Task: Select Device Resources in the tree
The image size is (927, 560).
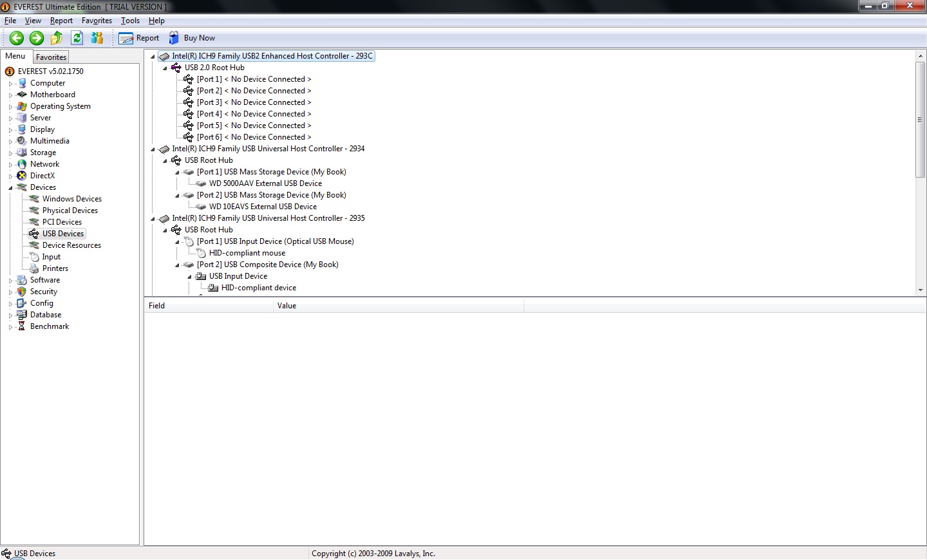Action: click(71, 245)
